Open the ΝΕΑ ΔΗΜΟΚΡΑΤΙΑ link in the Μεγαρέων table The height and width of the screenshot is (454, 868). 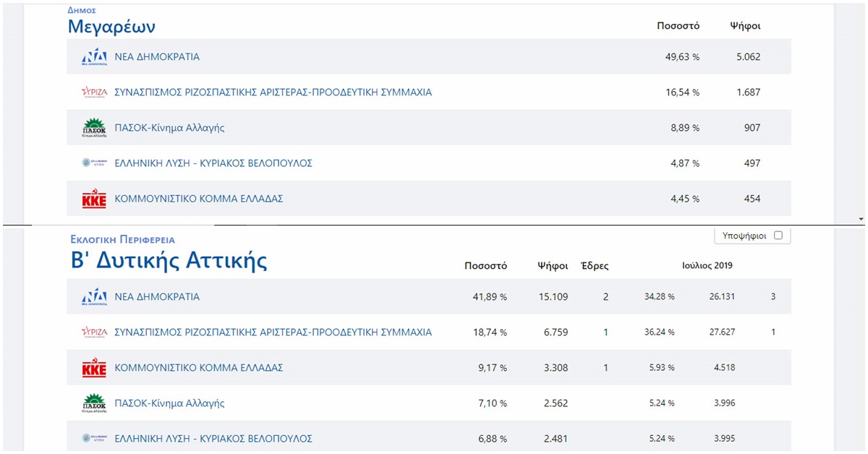[x=157, y=57]
